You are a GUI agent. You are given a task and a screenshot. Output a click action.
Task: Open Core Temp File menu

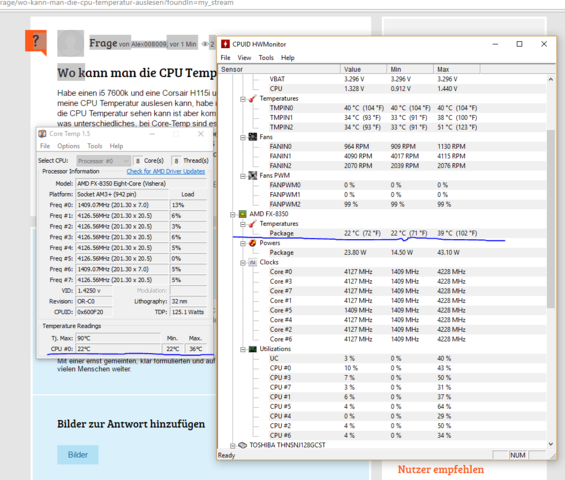(x=45, y=146)
